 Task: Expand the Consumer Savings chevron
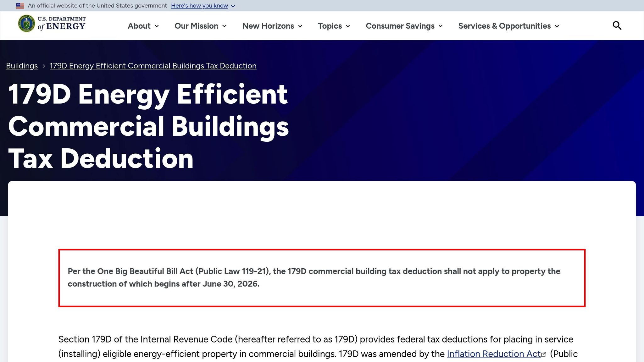440,26
